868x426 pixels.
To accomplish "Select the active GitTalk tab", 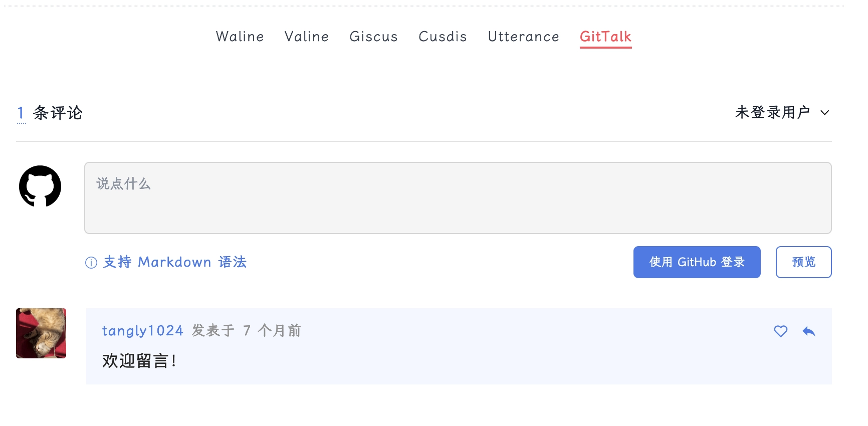I will tap(605, 37).
